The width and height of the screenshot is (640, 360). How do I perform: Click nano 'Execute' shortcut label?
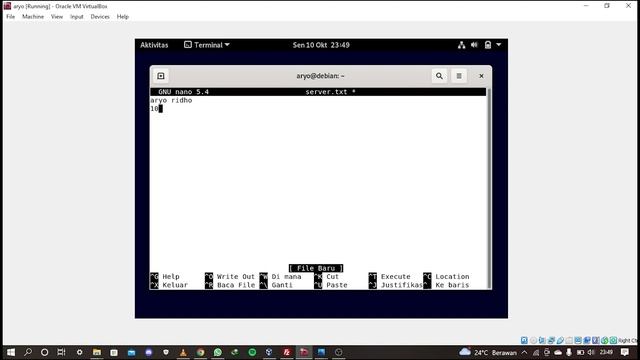(396, 277)
